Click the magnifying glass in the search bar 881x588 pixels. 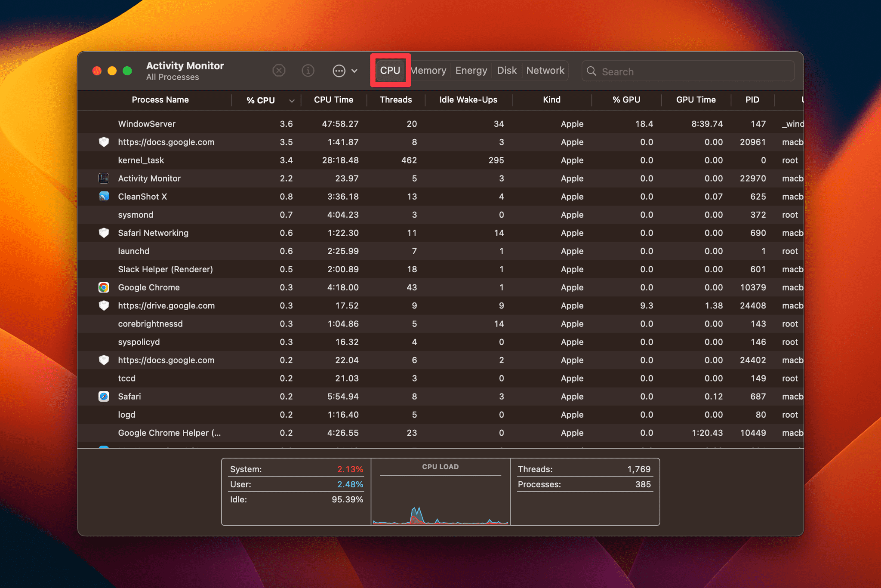click(x=591, y=71)
